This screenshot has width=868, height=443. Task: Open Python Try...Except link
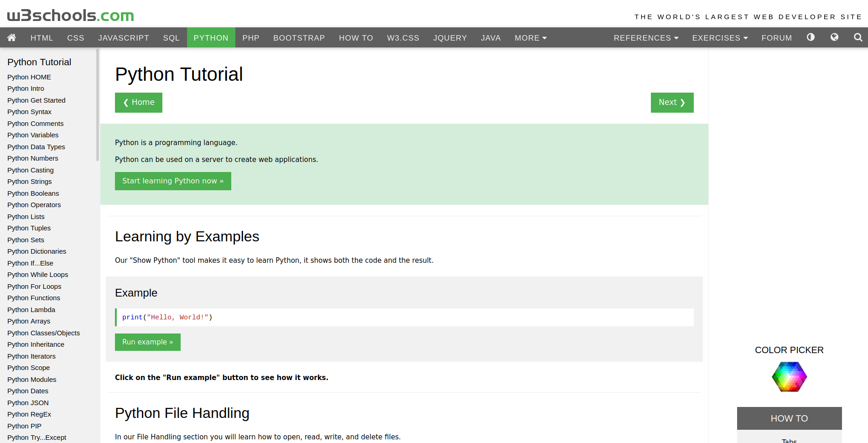(37, 438)
